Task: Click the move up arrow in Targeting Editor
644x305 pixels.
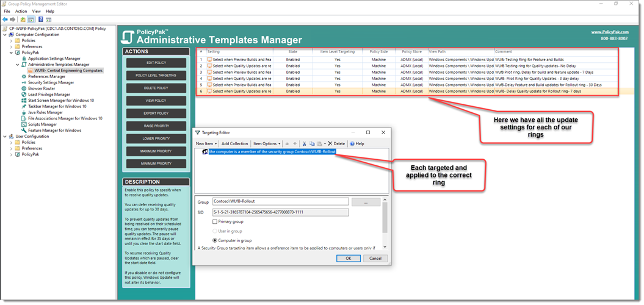Action: [x=287, y=144]
